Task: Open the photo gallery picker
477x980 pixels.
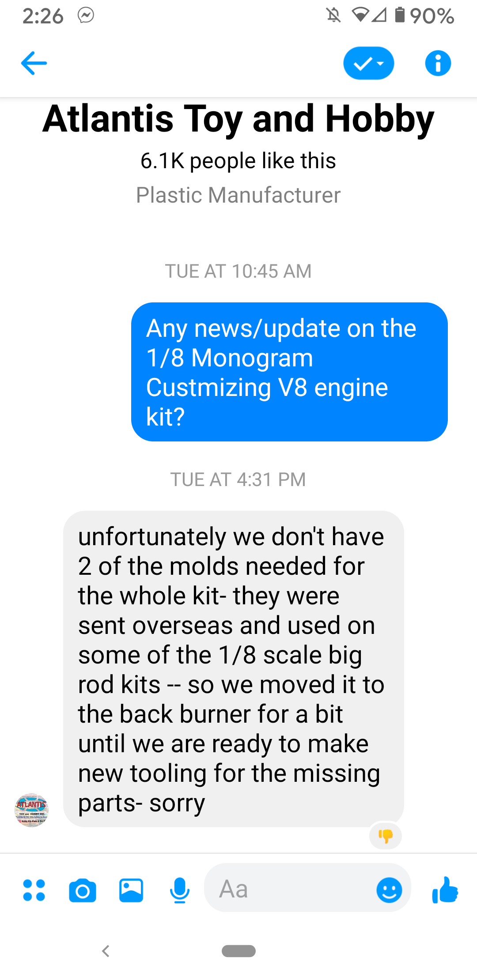Action: (x=131, y=890)
